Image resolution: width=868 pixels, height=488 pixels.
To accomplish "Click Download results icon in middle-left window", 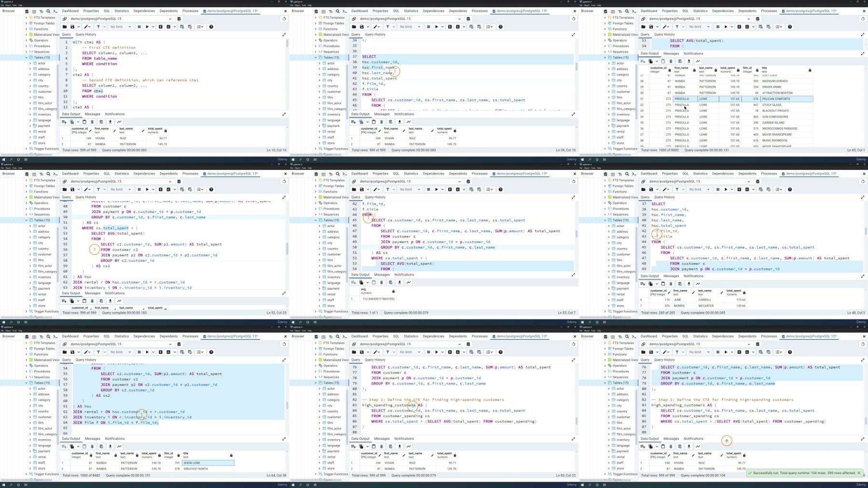I will 110,301.
